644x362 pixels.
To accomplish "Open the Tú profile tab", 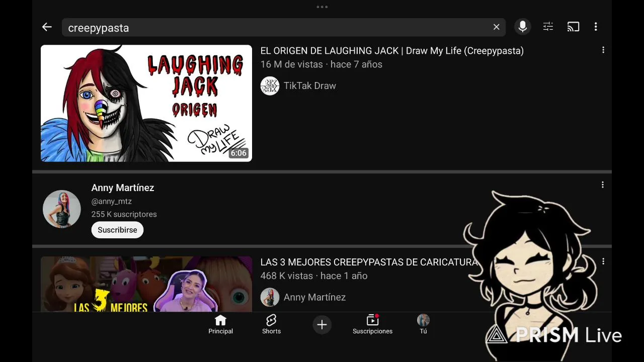I will [423, 325].
